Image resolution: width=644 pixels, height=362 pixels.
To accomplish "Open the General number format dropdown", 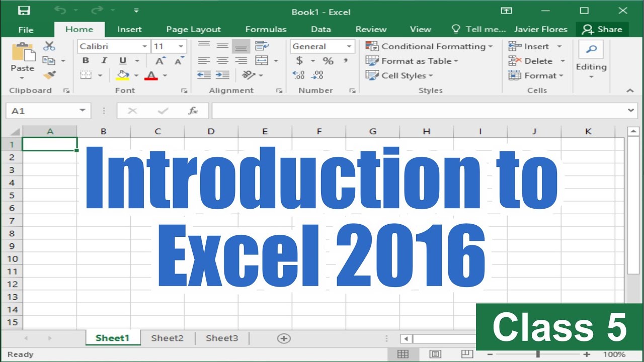I will [x=349, y=46].
